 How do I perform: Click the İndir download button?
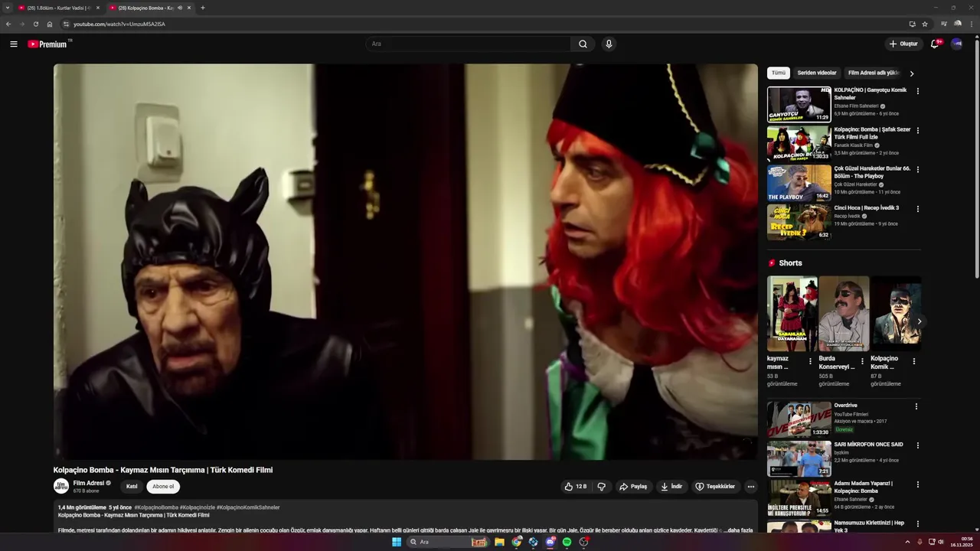point(671,487)
